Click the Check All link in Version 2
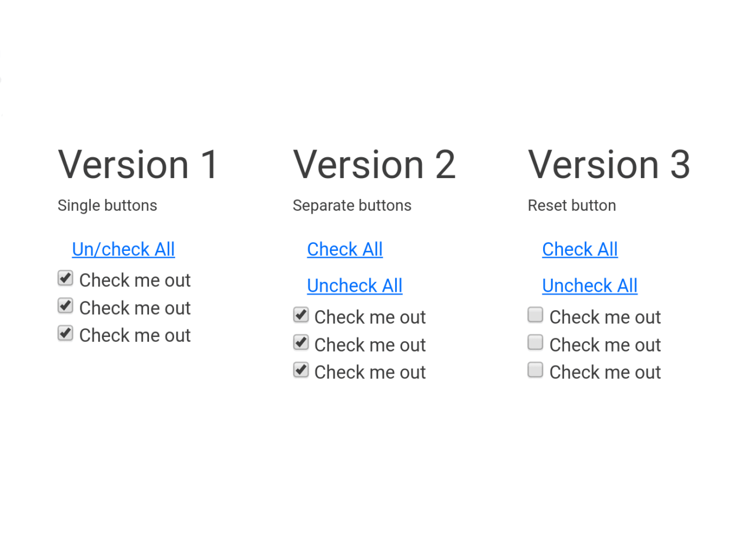 pos(345,249)
